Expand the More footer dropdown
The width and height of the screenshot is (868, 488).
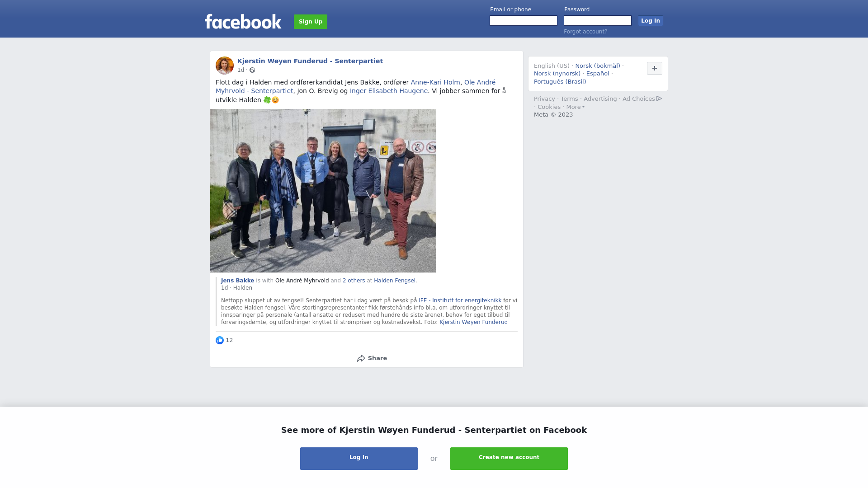576,107
